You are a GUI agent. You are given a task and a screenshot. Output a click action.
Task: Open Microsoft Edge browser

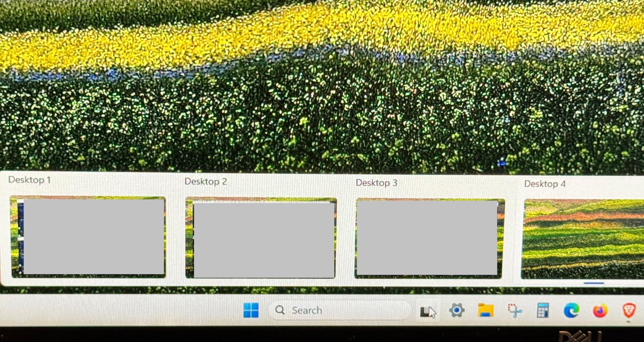pos(571,310)
